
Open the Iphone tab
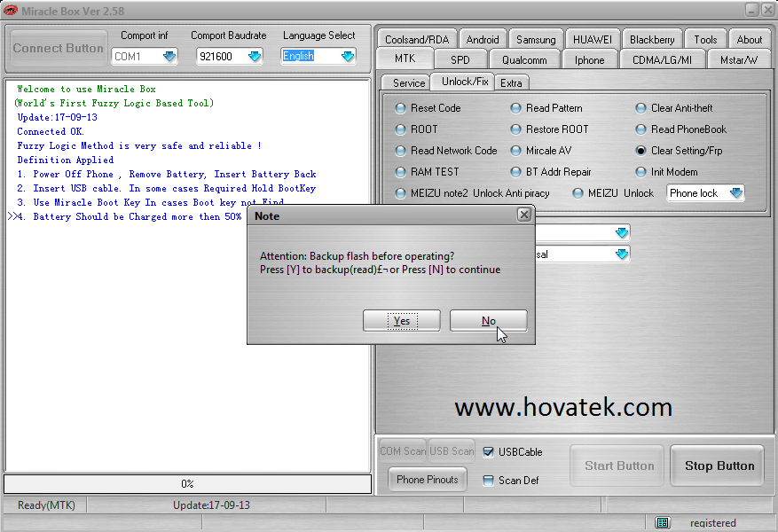click(589, 60)
